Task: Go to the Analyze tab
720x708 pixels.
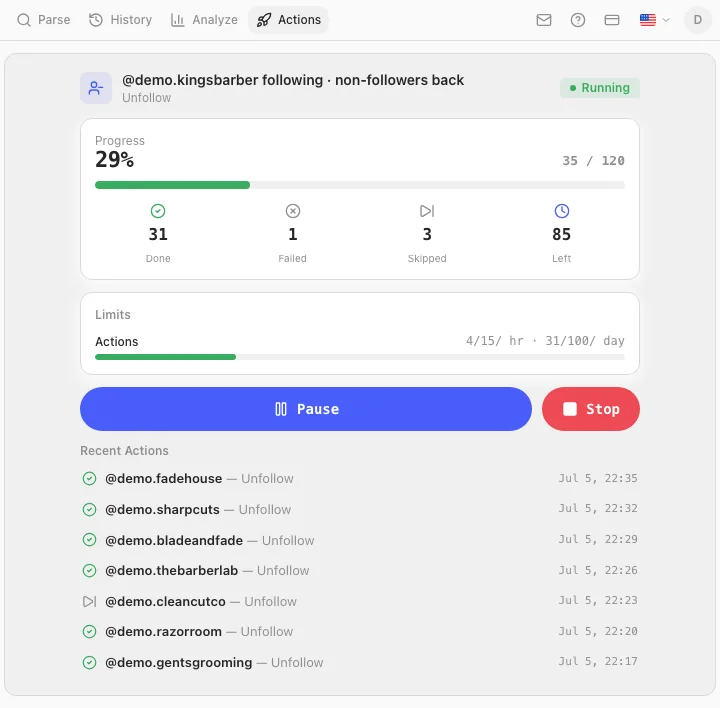Action: (204, 20)
